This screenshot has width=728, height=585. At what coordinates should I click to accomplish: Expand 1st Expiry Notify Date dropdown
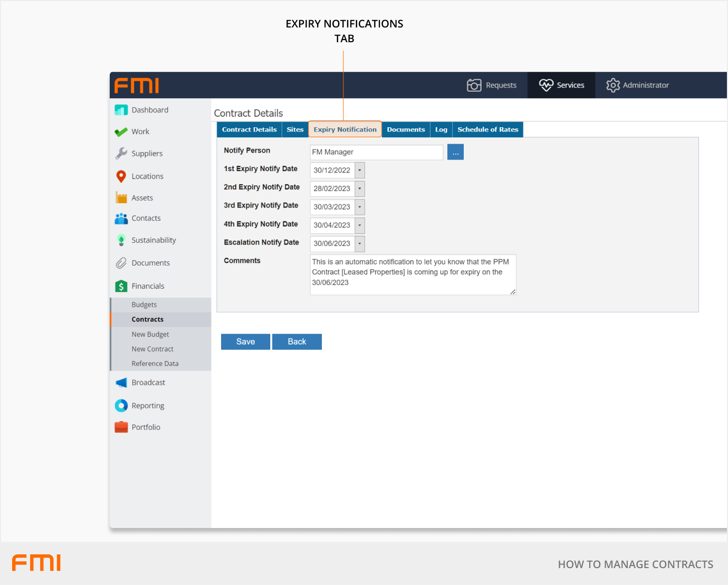click(360, 171)
